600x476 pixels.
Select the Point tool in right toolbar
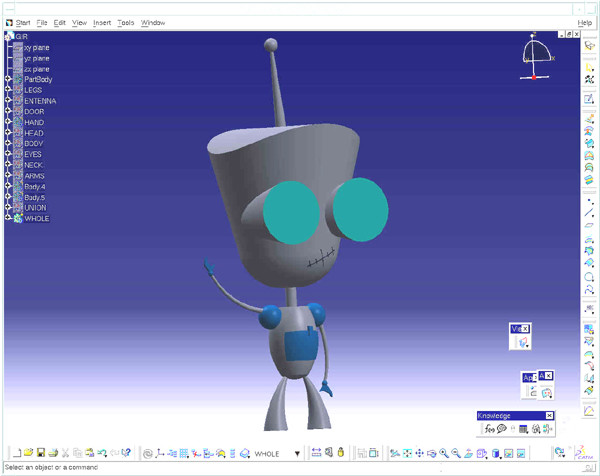click(590, 201)
